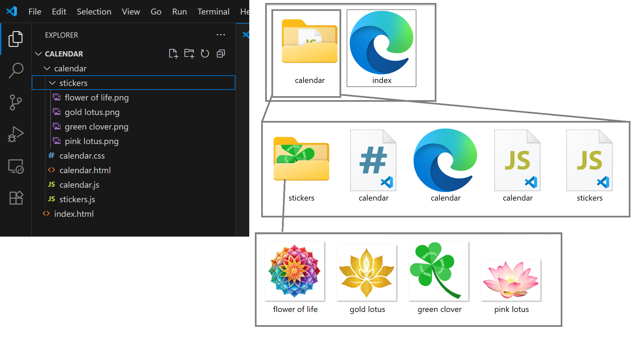Open the Run menu

tap(180, 12)
